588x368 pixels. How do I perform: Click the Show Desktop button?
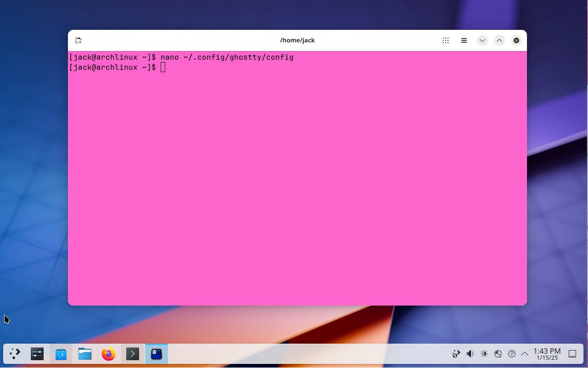(x=572, y=354)
